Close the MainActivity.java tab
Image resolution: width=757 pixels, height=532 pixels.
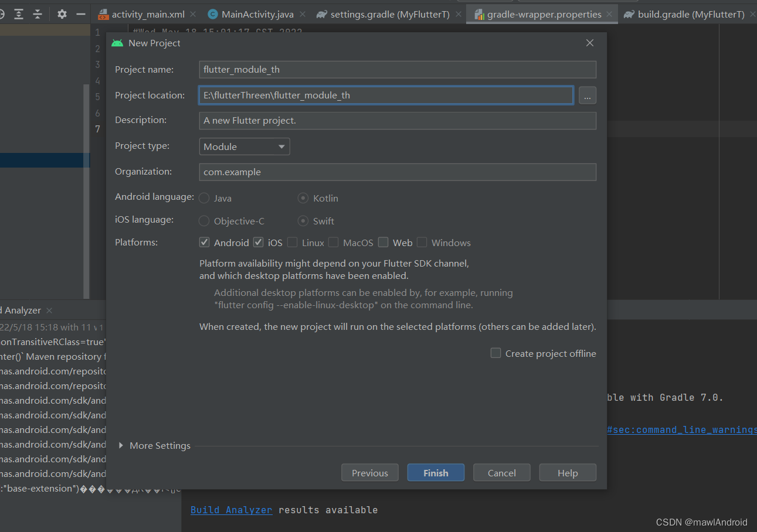[x=303, y=14]
